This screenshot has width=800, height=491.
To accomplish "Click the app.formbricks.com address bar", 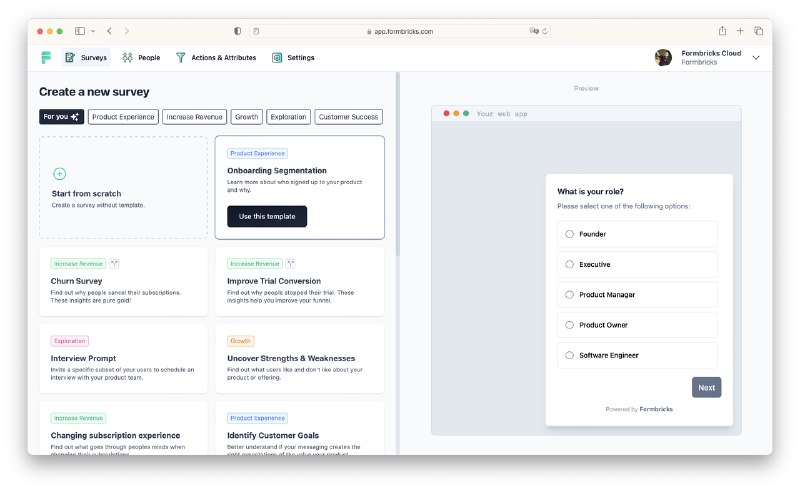I will [x=399, y=31].
